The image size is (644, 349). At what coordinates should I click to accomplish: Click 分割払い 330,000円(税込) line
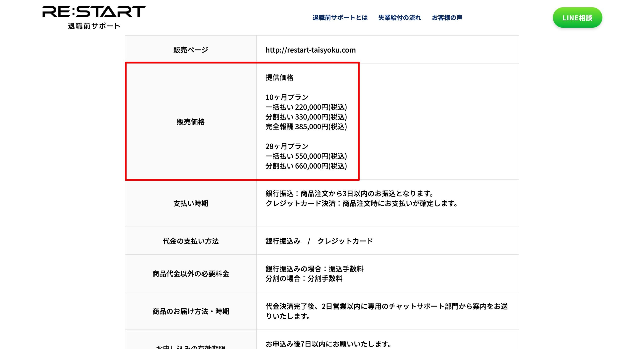(306, 117)
